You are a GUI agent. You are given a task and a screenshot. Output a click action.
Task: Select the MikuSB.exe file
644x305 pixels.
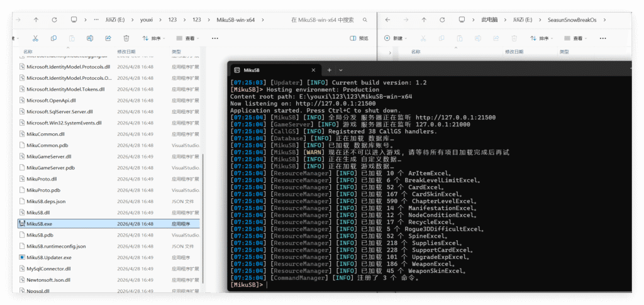109,224
